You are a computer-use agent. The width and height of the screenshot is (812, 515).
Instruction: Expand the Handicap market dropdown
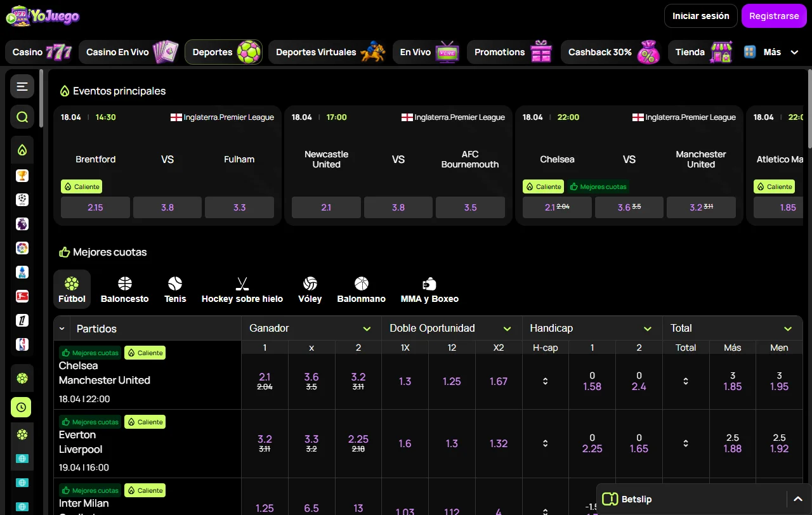point(647,329)
